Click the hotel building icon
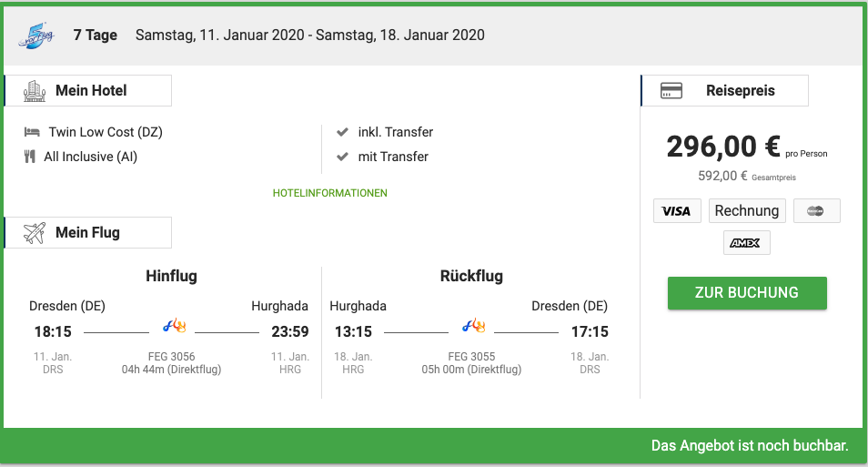This screenshot has height=467, width=868. pos(35,91)
